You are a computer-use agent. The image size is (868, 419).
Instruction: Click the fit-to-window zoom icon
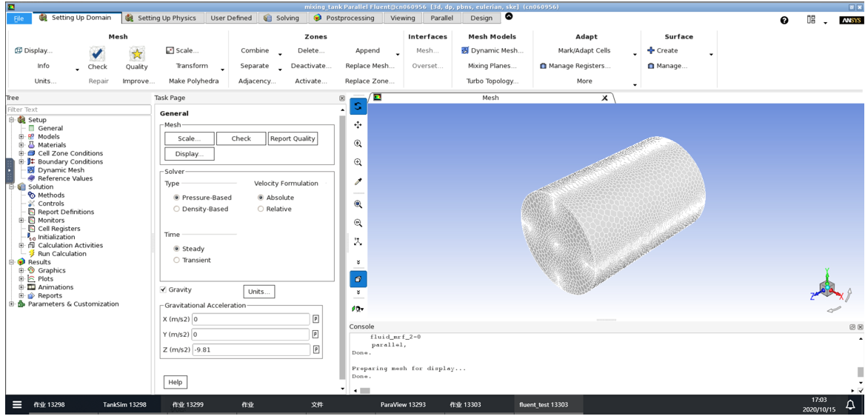[358, 204]
